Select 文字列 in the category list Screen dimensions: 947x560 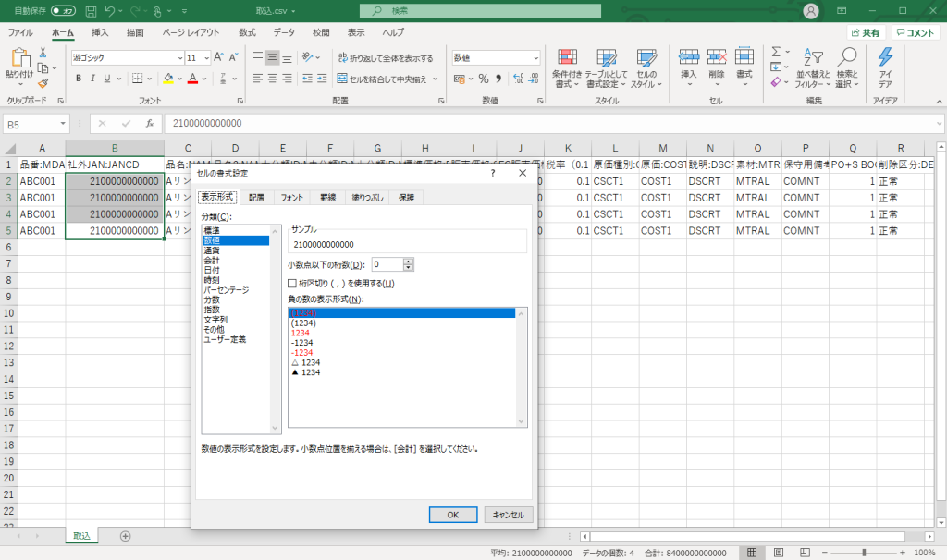coord(215,319)
